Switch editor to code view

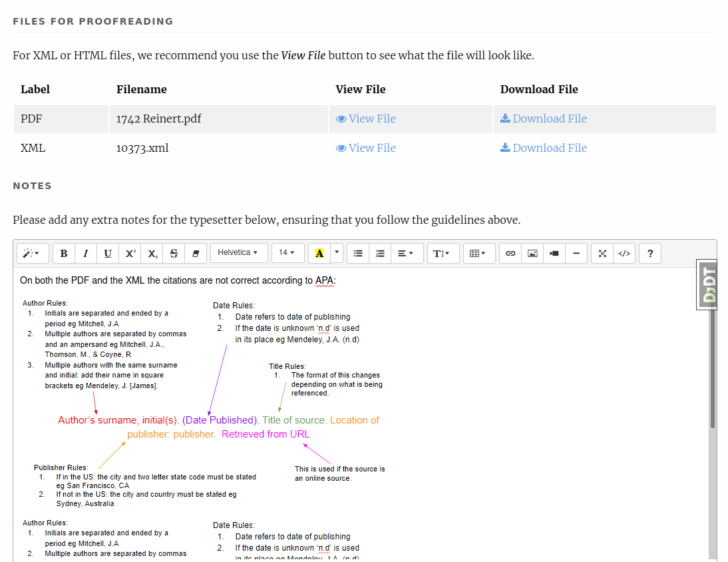624,253
